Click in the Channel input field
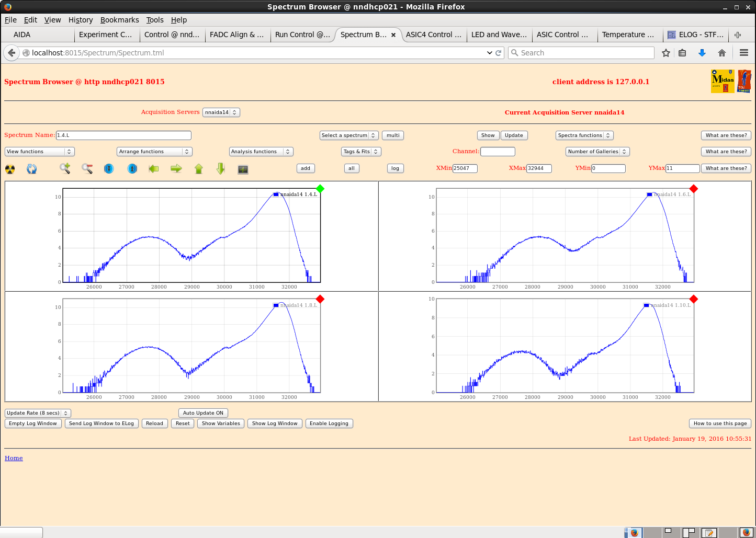This screenshot has width=756, height=538. click(x=498, y=152)
